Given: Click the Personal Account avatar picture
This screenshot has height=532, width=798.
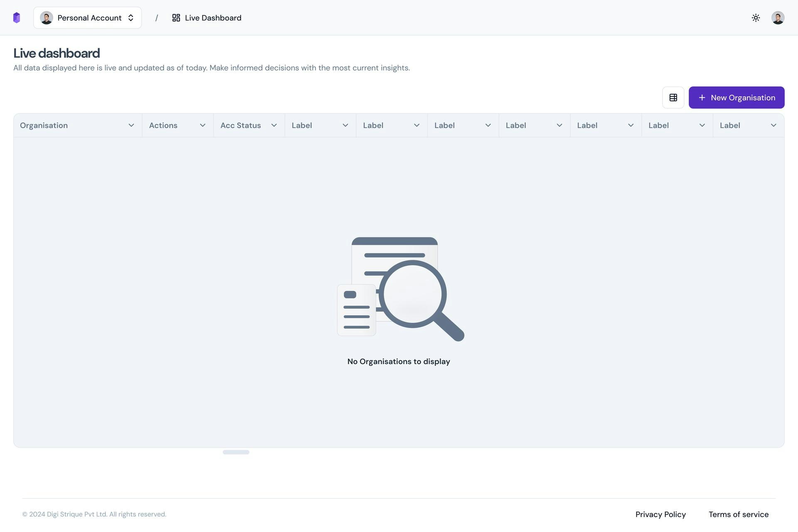Looking at the screenshot, I should 46,18.
